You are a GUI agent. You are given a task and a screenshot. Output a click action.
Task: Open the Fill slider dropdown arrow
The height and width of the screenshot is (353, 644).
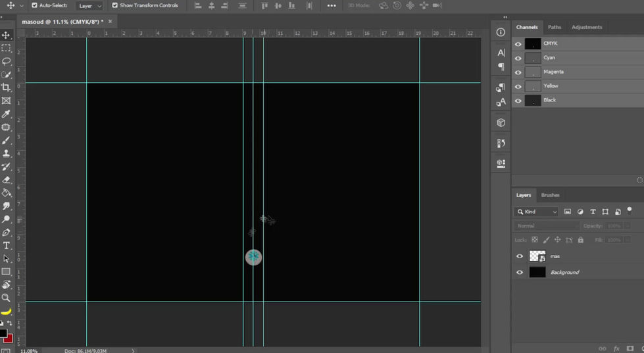coord(627,240)
